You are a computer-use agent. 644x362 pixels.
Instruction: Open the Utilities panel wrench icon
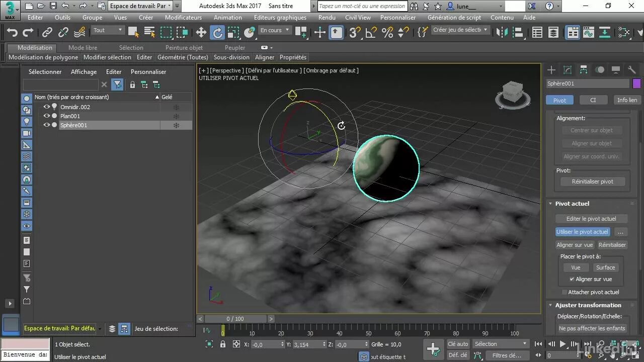click(x=632, y=70)
